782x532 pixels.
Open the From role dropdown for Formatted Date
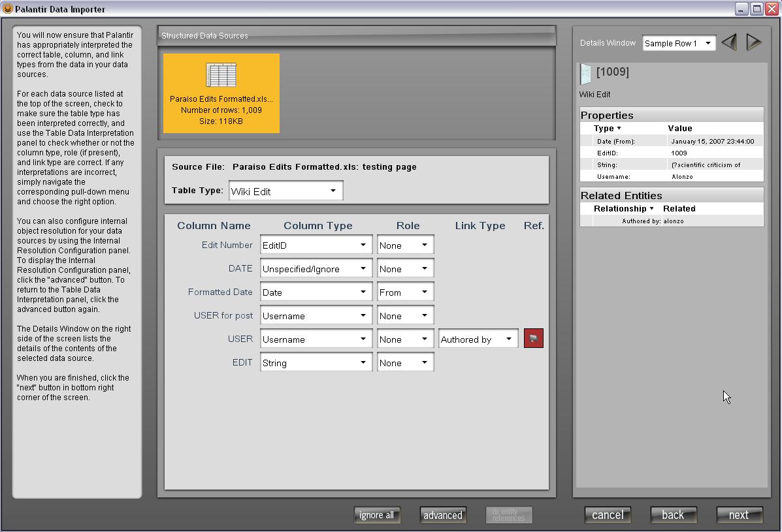406,292
